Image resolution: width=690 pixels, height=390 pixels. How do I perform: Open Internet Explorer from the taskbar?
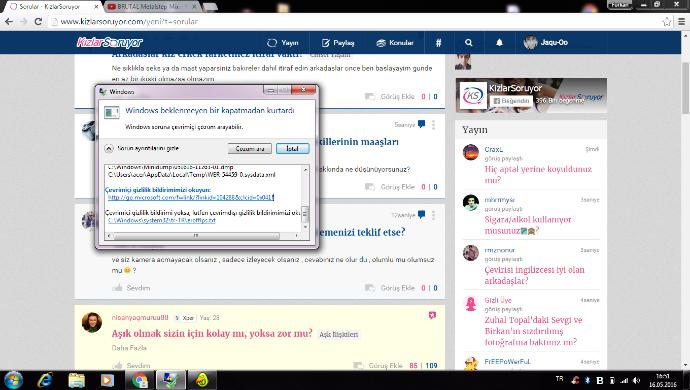pyautogui.click(x=45, y=379)
